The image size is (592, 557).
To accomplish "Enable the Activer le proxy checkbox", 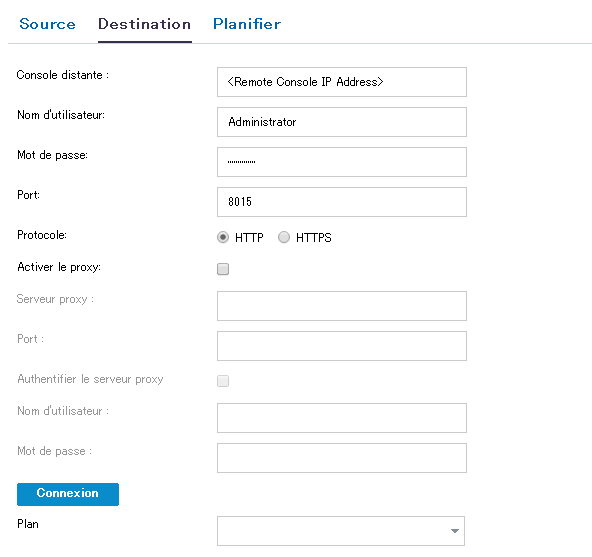I will point(223,269).
